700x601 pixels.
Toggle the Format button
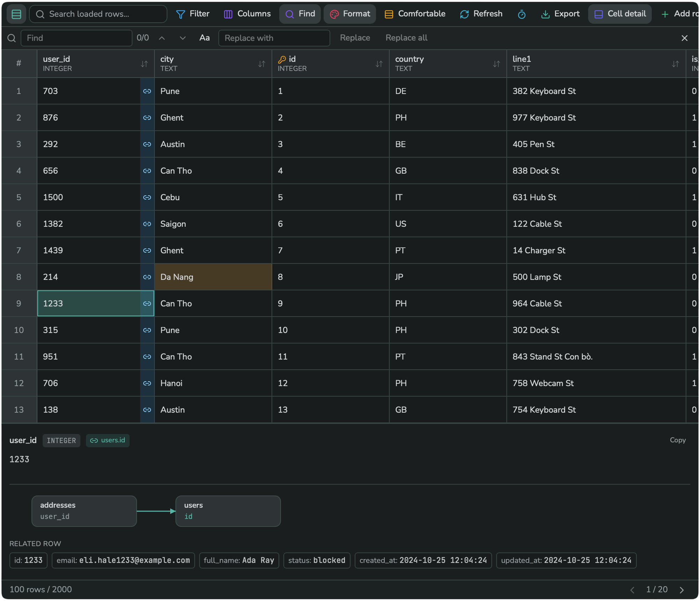(350, 14)
